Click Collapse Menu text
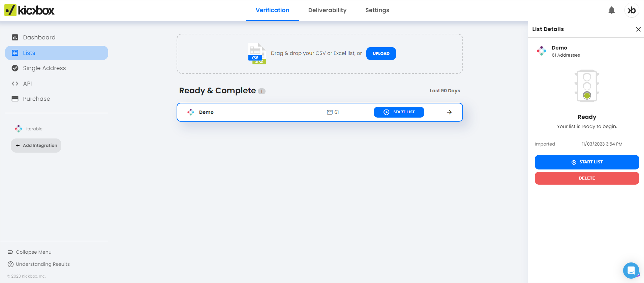 point(34,252)
